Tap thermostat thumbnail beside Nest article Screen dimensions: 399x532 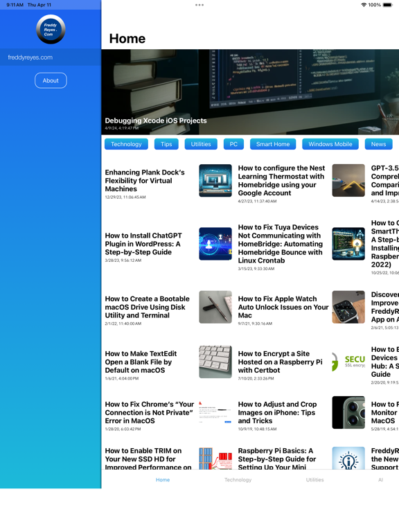point(348,181)
